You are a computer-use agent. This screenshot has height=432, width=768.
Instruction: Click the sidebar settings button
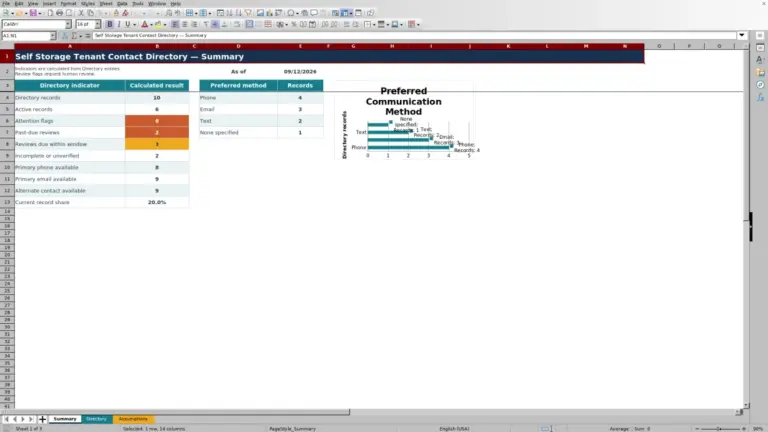coord(760,36)
